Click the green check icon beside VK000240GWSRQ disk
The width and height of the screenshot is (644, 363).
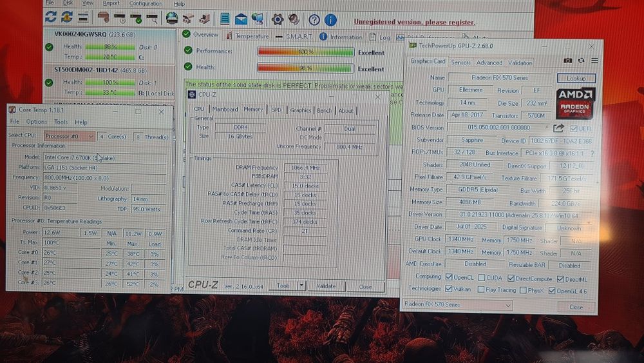coord(50,47)
